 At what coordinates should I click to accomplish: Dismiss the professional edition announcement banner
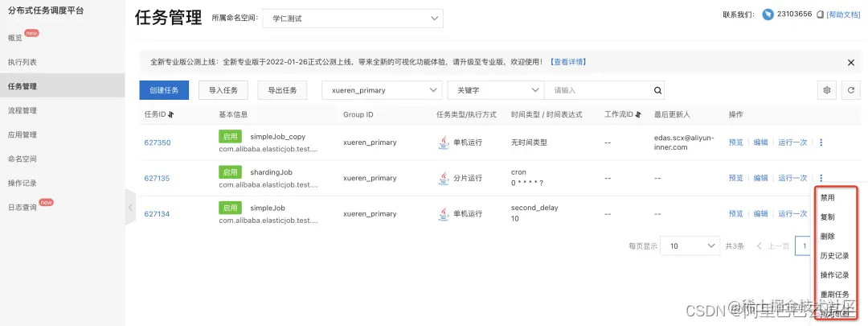pos(851,63)
